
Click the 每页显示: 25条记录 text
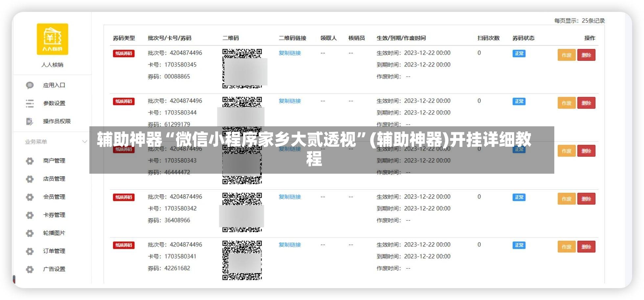[580, 21]
